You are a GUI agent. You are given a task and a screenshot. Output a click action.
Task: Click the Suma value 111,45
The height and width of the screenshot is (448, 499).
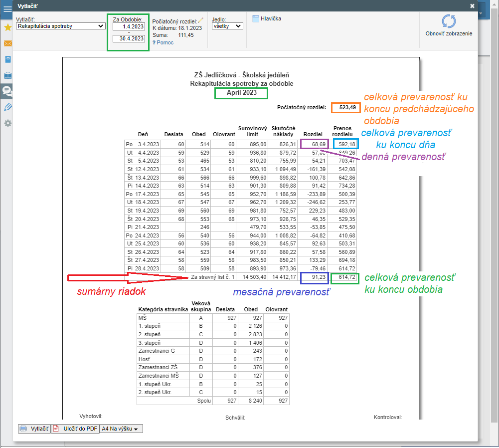(x=186, y=35)
